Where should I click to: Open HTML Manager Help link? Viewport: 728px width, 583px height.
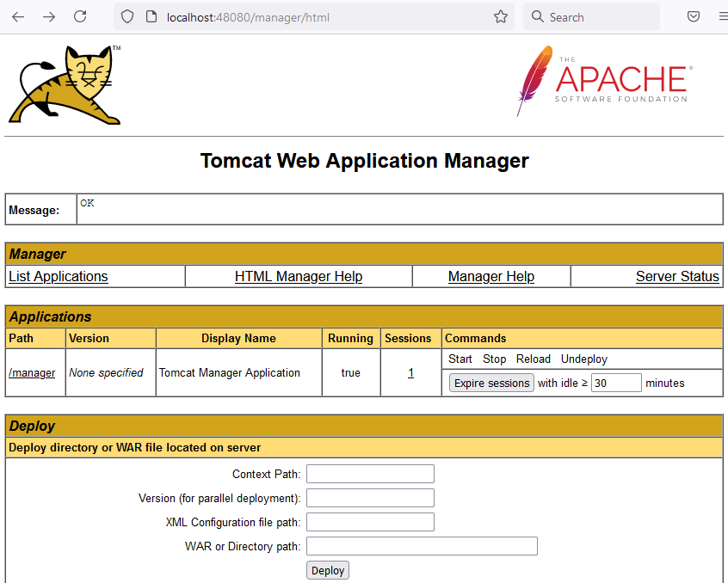(x=299, y=276)
